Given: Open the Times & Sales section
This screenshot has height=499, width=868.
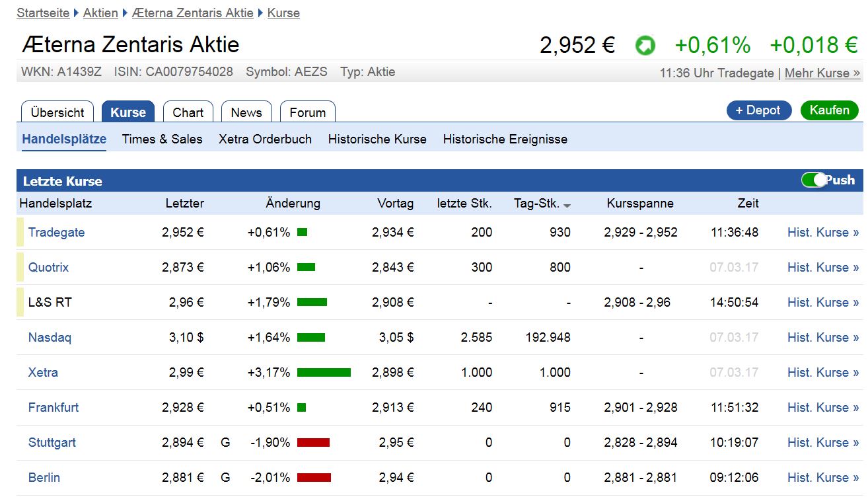Looking at the screenshot, I should click(162, 139).
